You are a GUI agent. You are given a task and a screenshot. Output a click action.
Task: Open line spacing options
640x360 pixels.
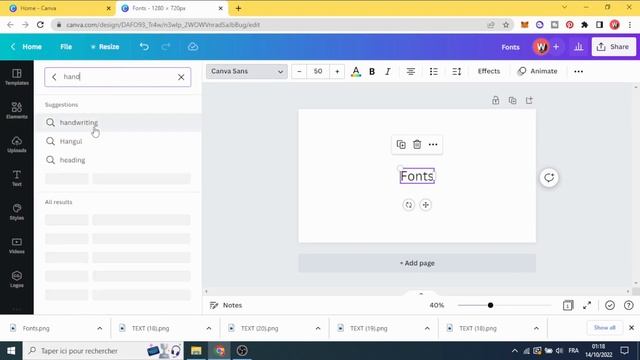tap(457, 71)
